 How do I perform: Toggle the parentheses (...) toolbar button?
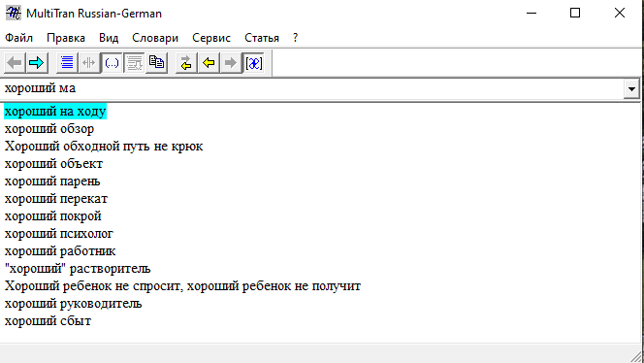tap(112, 63)
